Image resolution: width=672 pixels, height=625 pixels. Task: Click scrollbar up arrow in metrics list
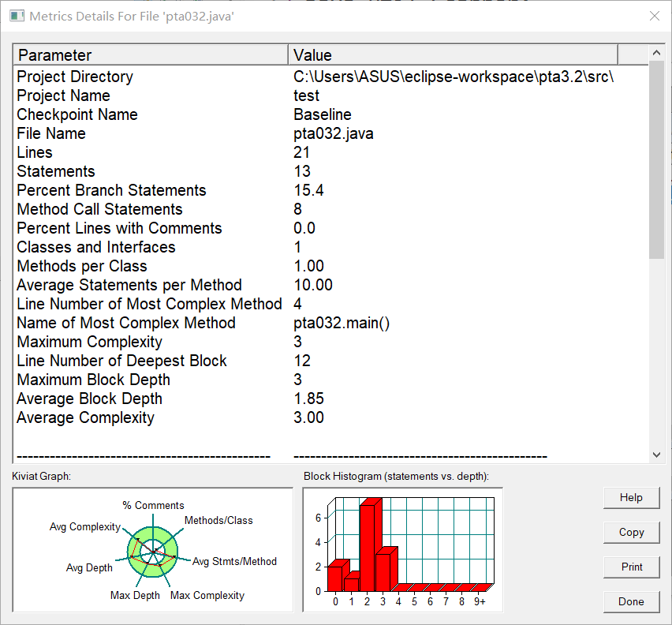click(655, 53)
